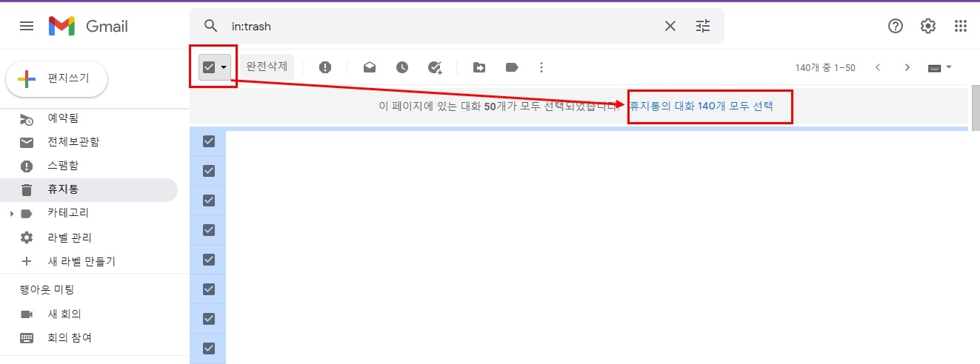Image resolution: width=980 pixels, height=364 pixels.
Task: Open the search options filter icon
Action: click(703, 26)
